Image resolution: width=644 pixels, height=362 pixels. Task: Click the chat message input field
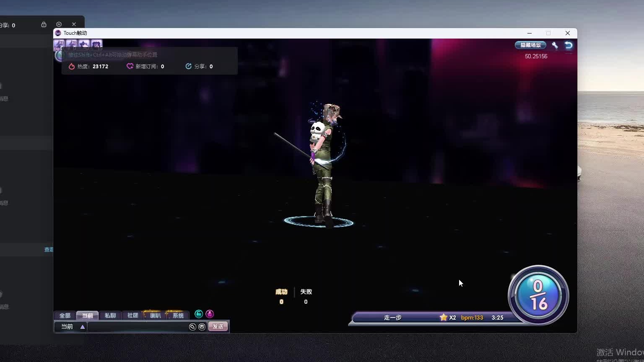click(138, 327)
